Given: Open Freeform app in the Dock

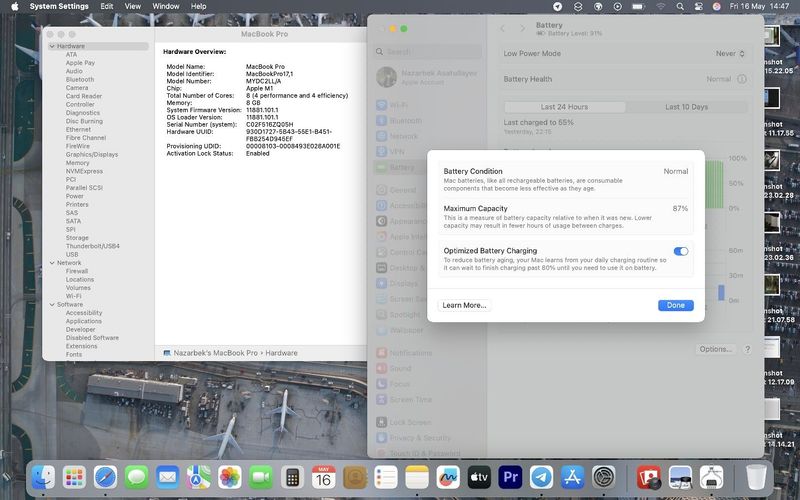Looking at the screenshot, I should click(x=448, y=478).
